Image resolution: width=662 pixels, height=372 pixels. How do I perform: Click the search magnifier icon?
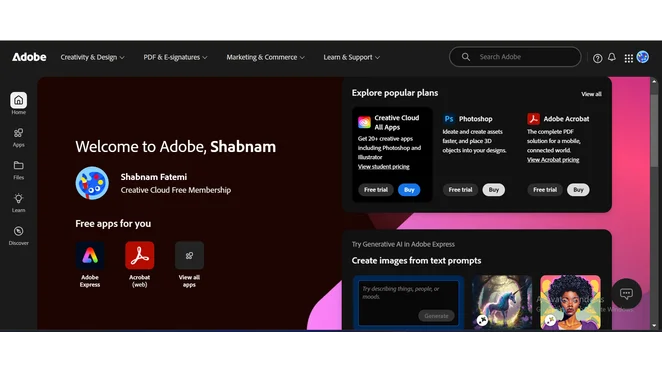point(466,57)
